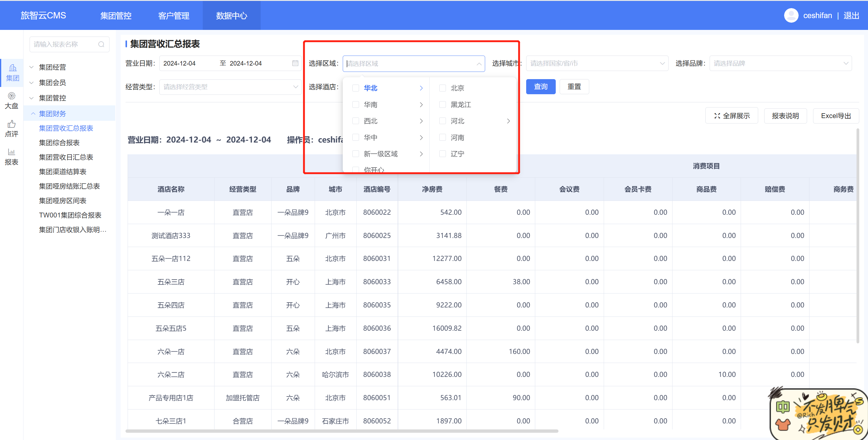The image size is (868, 440).
Task: Check the 华北 region checkbox
Action: 355,88
